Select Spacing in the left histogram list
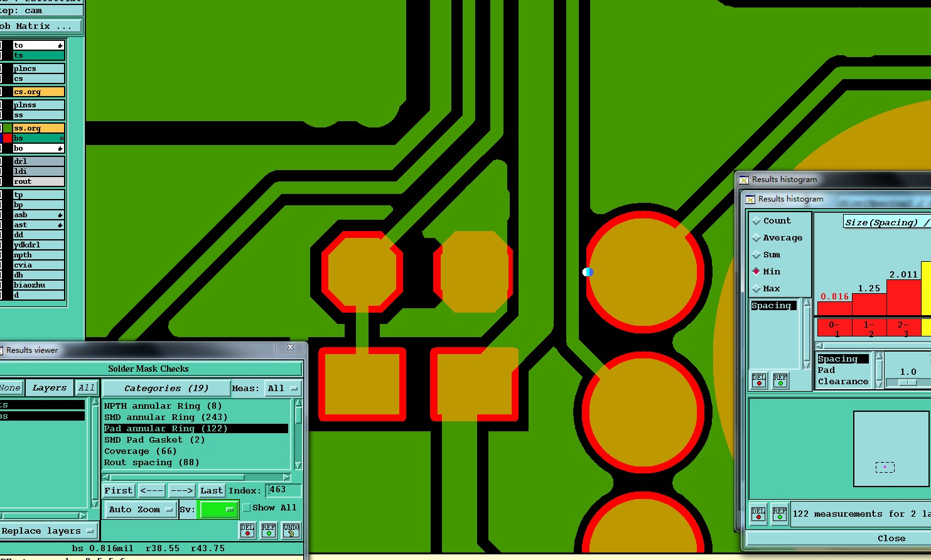 coord(773,306)
